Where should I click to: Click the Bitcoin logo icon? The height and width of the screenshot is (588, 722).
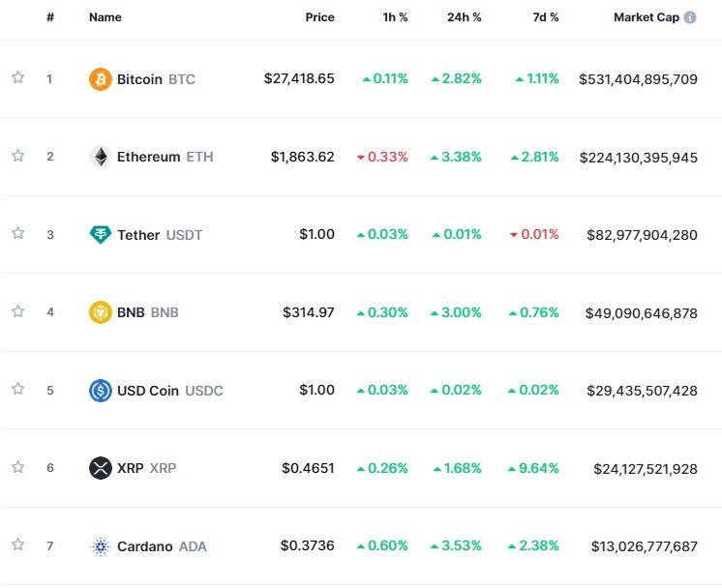coord(101,78)
